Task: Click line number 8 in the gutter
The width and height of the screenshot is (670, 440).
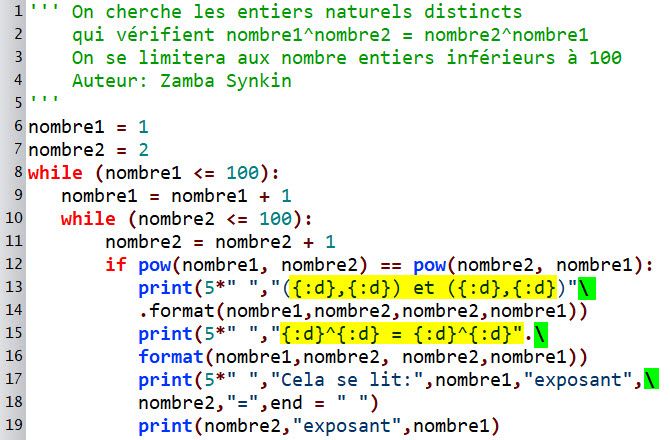Action: coord(18,172)
